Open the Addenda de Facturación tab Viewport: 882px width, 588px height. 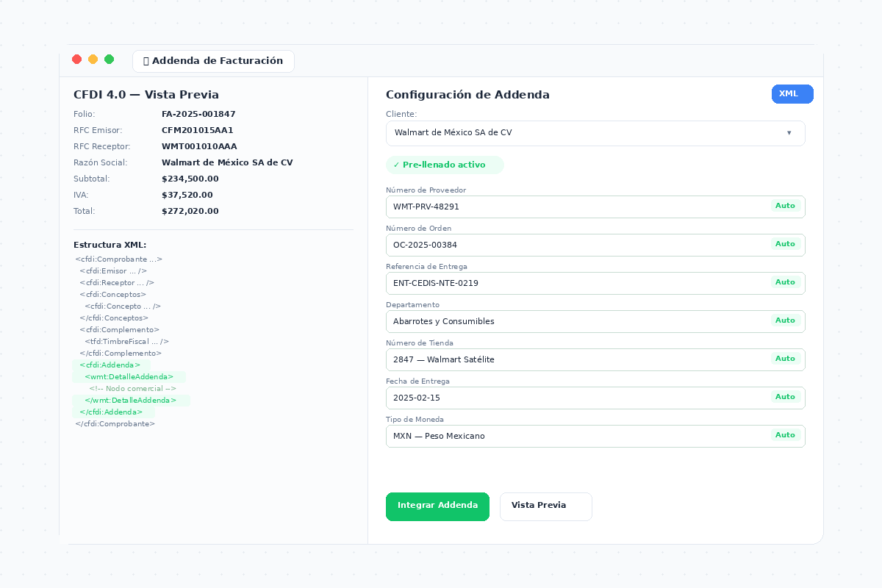coord(213,61)
